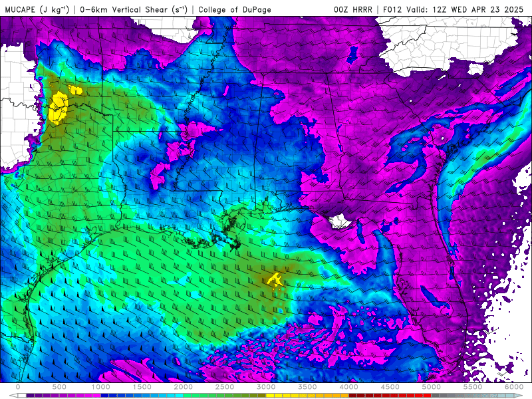This screenshot has height=399, width=532.
Task: Click the first dark red swatch at 4000
Action: [353, 395]
